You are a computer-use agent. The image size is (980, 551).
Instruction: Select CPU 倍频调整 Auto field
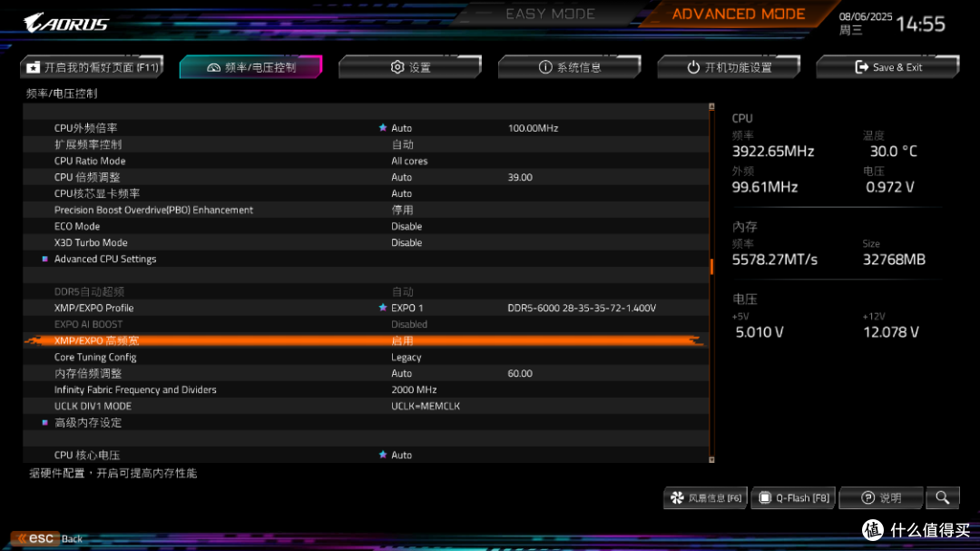[x=401, y=177]
